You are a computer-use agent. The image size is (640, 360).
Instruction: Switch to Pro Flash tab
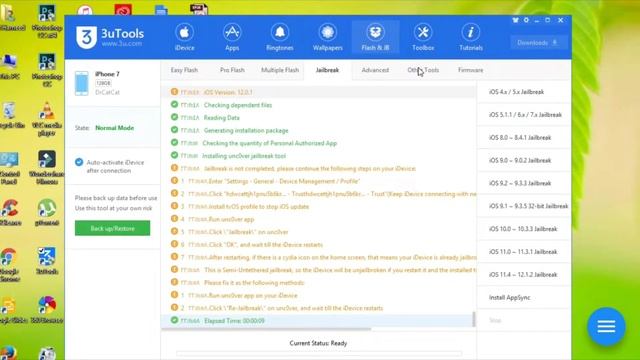tap(232, 70)
